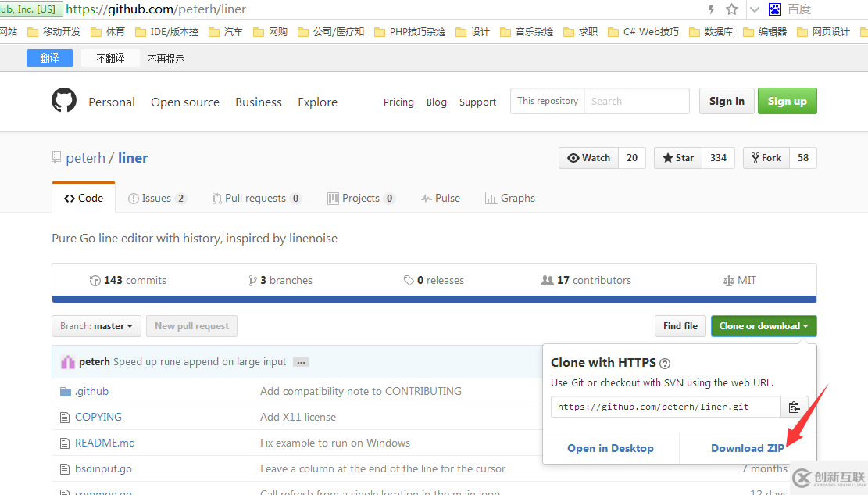
Task: Open the Branch: master dropdown
Action: 96,326
